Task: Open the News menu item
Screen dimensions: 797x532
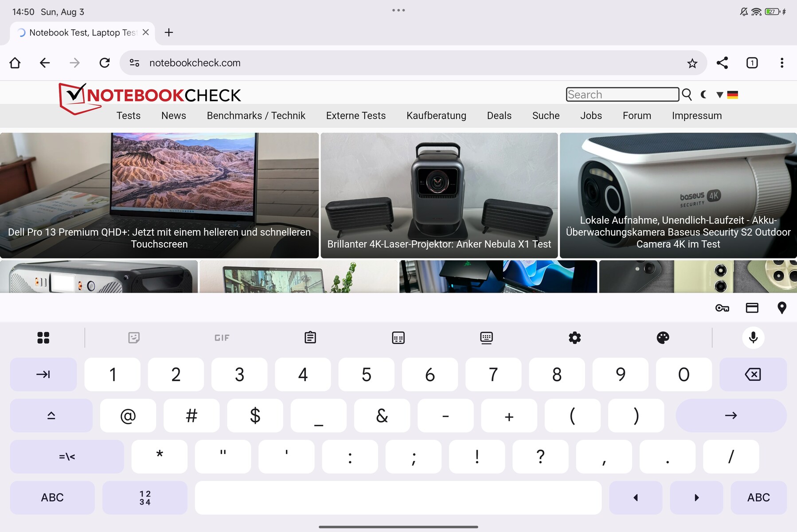Action: coord(174,116)
